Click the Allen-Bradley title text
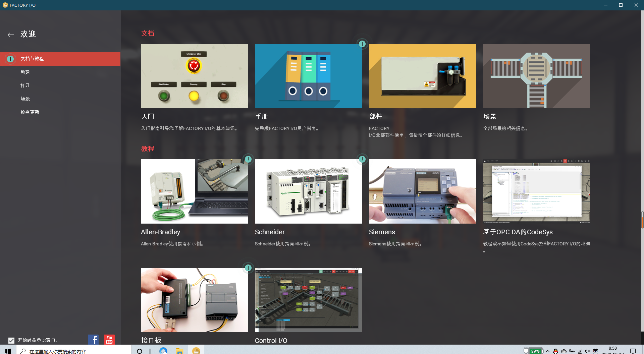This screenshot has width=644, height=354. (x=160, y=232)
